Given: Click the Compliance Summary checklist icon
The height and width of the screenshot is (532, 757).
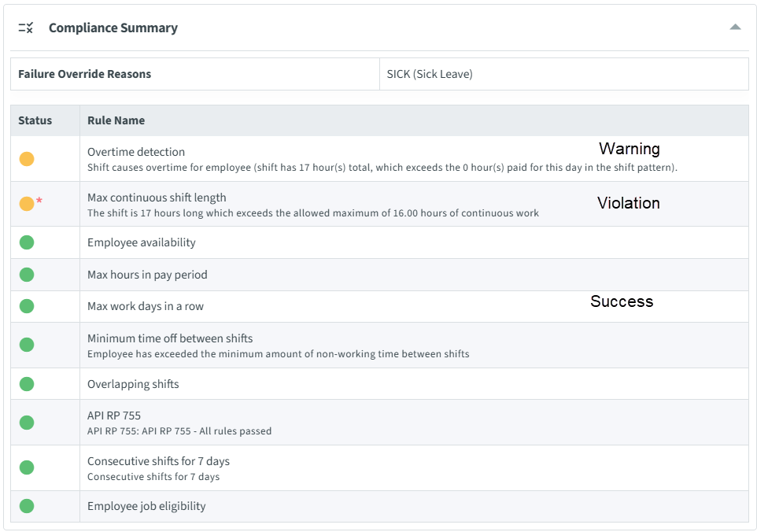Looking at the screenshot, I should pos(26,28).
